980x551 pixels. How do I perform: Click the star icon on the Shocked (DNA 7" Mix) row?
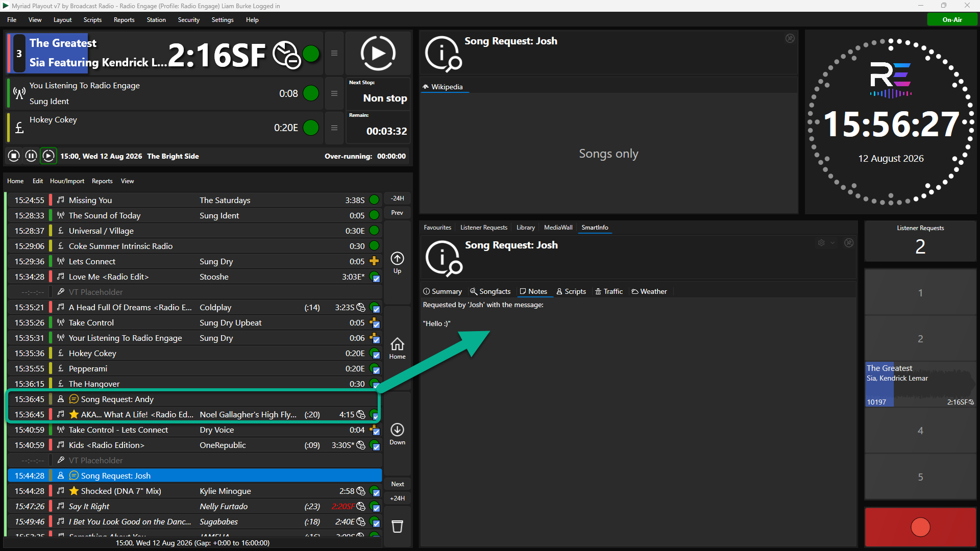click(x=74, y=491)
